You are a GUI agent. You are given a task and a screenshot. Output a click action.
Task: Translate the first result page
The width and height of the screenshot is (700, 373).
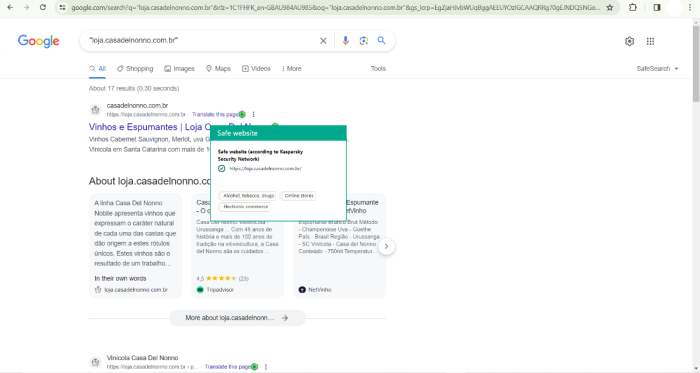click(215, 115)
